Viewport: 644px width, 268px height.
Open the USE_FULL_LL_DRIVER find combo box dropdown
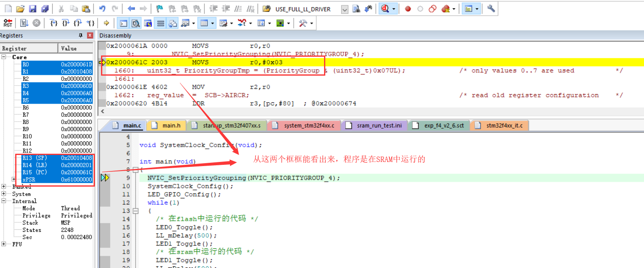coord(345,9)
